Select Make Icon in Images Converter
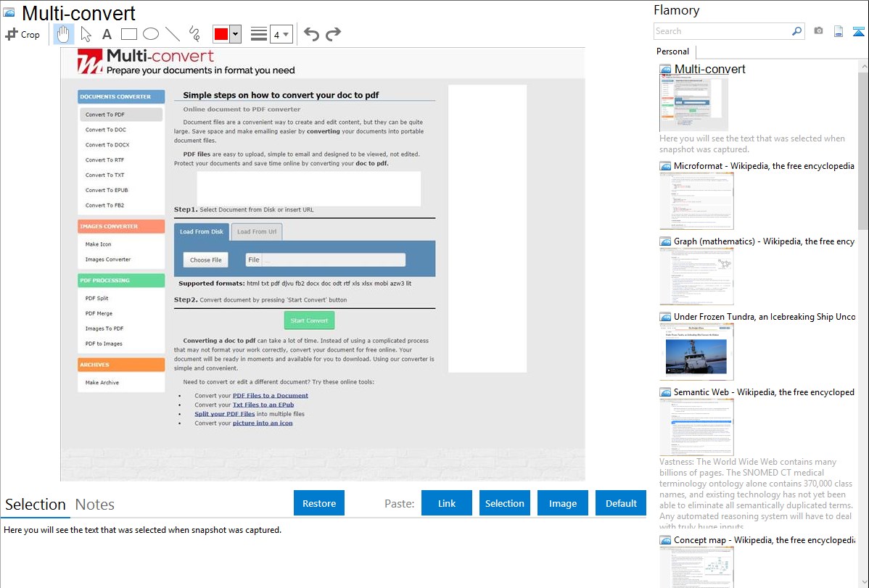 [98, 244]
